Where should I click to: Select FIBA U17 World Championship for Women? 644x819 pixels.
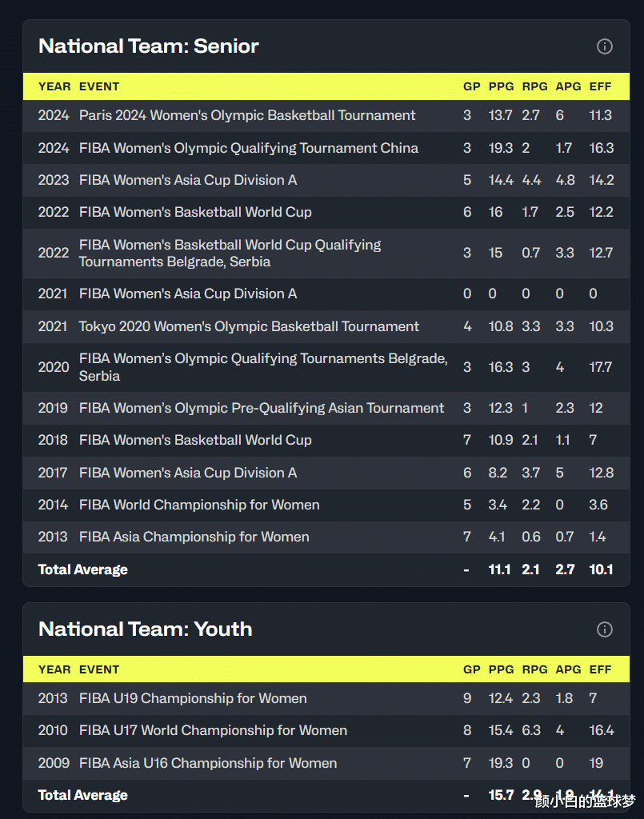[213, 730]
